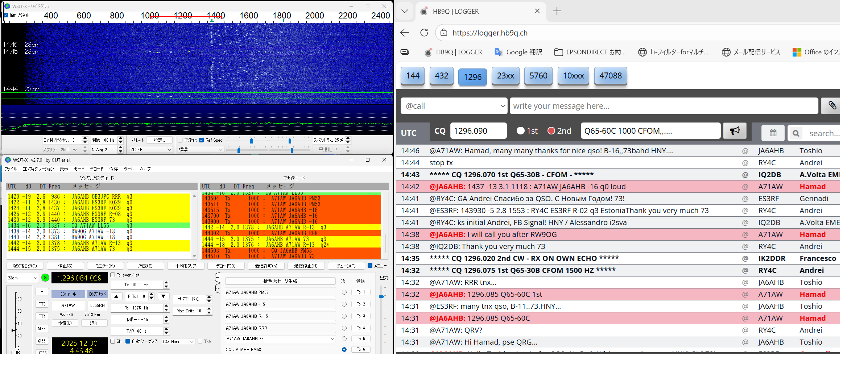
Task: Toggle the 自動シーケンス checkbox
Action: (x=128, y=341)
